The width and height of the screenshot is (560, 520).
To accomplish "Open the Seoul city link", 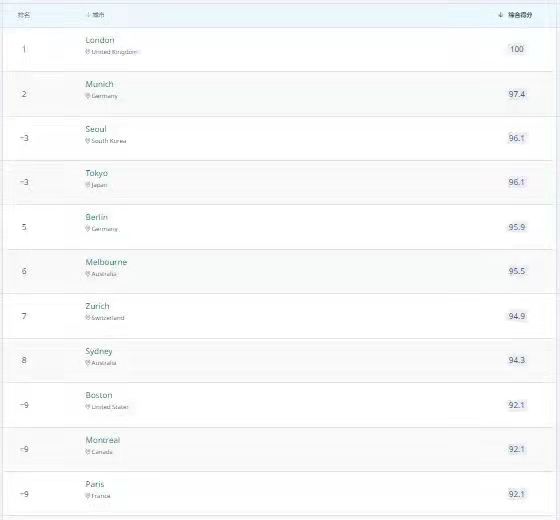I will coord(96,129).
